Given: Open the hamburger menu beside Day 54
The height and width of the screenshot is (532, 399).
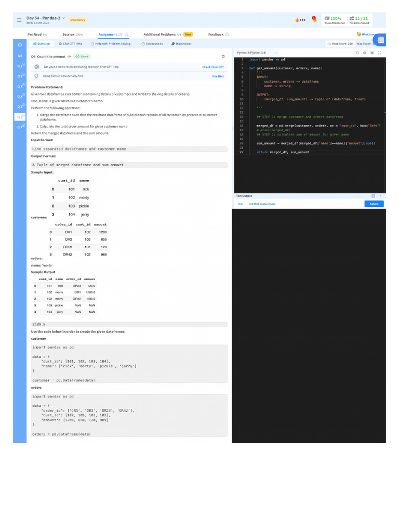Looking at the screenshot, I should click(19, 20).
